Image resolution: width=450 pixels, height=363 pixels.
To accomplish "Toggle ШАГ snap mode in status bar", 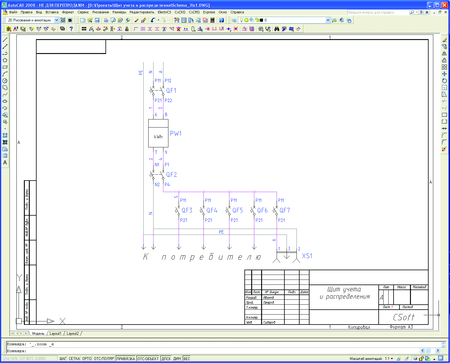I will click(63, 358).
